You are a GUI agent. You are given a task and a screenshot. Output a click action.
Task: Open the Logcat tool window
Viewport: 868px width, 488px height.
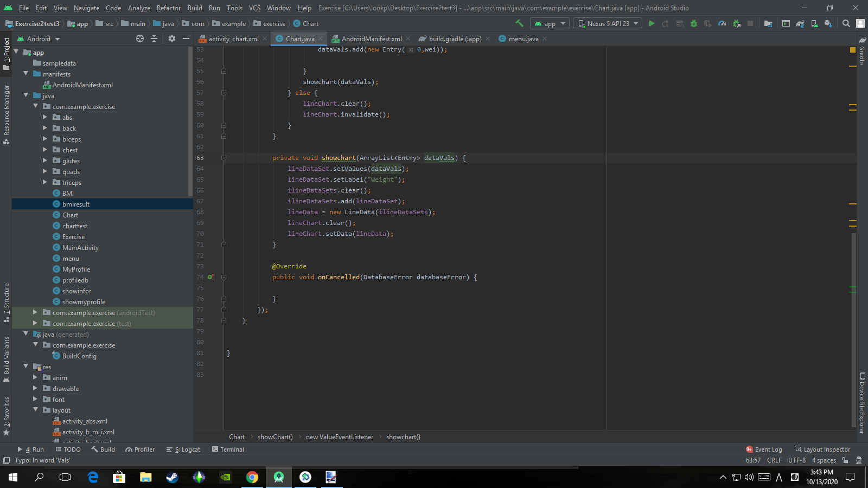[x=183, y=450]
